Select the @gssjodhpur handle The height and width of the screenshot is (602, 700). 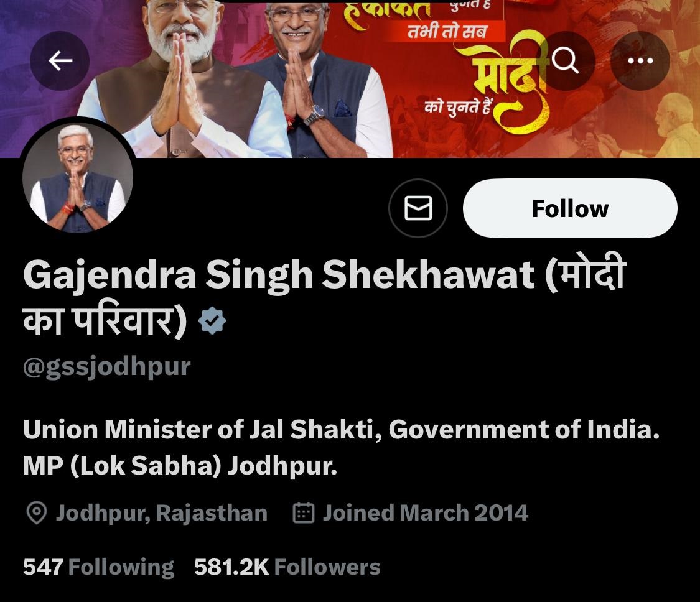click(106, 368)
